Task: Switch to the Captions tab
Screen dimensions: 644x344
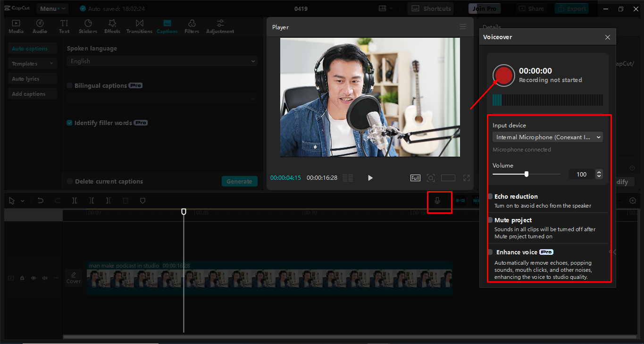Action: coord(167,26)
